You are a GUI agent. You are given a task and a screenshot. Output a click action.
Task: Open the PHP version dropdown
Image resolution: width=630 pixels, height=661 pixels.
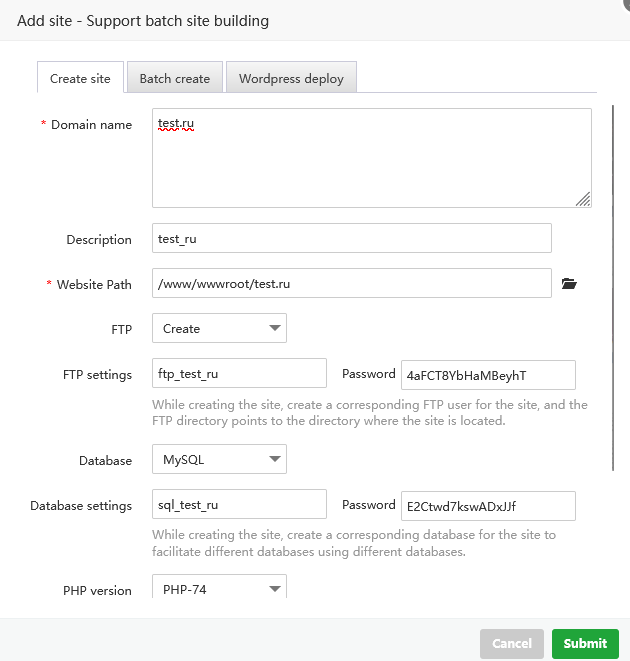(x=219, y=589)
